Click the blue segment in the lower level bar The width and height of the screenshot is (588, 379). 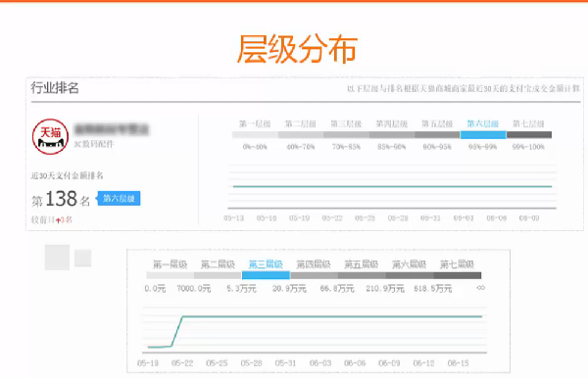[266, 275]
